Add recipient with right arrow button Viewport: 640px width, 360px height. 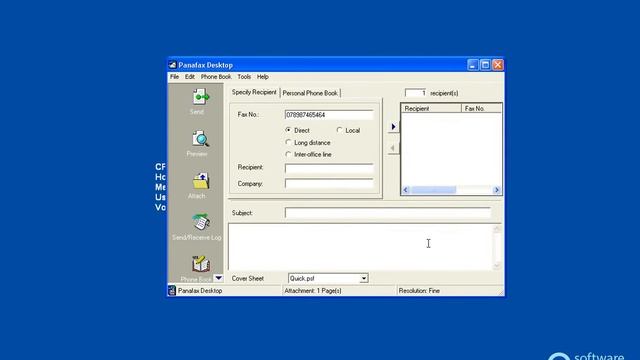(x=393, y=127)
